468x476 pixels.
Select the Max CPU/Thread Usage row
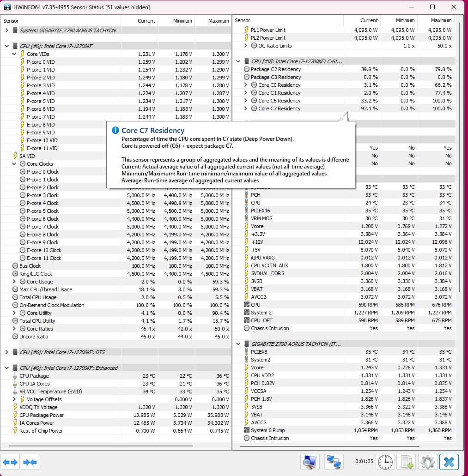115,289
